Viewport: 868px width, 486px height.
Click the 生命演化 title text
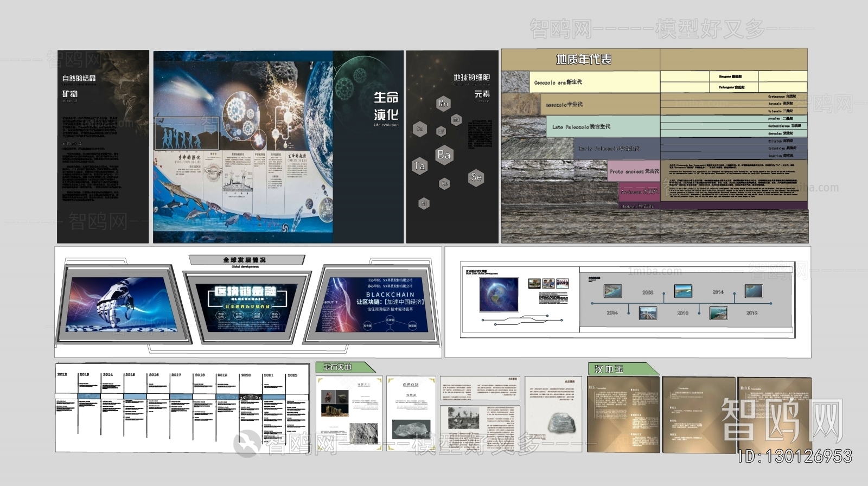(x=386, y=106)
